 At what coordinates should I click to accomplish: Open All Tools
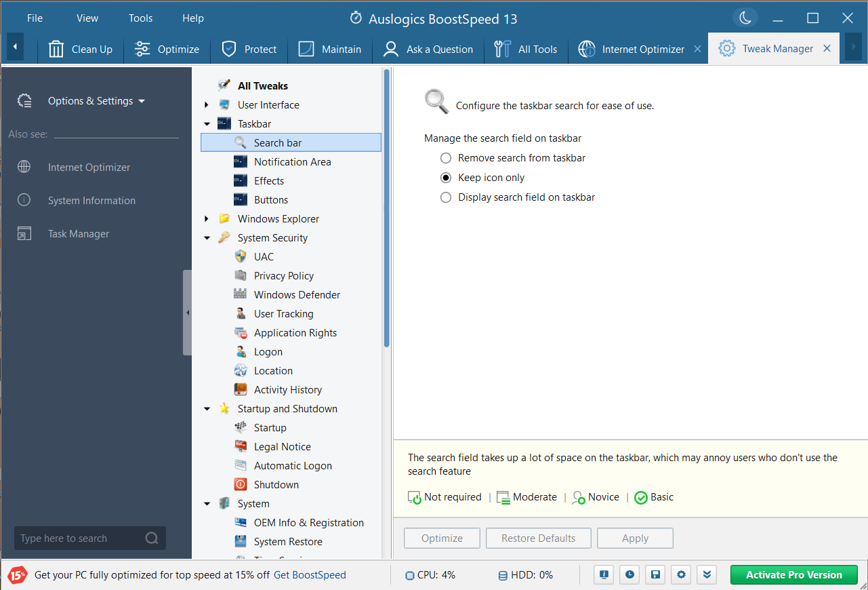(x=526, y=48)
